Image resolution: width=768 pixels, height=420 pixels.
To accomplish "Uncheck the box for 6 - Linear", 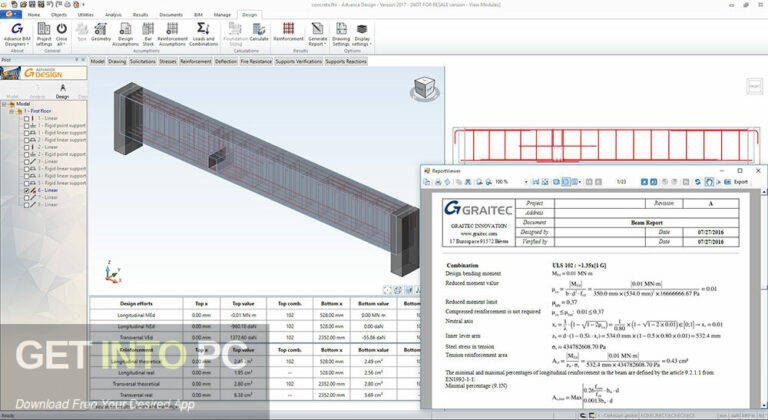I will pos(27,190).
